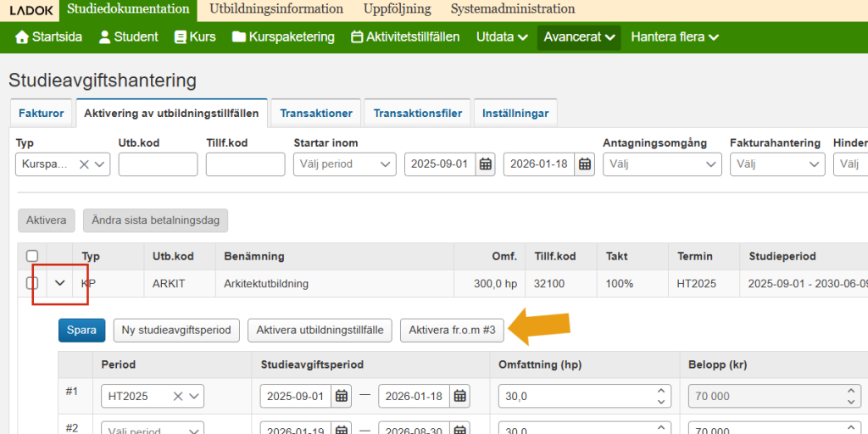Image resolution: width=868 pixels, height=434 pixels.
Task: Go to the Student menu item
Action: pos(129,37)
